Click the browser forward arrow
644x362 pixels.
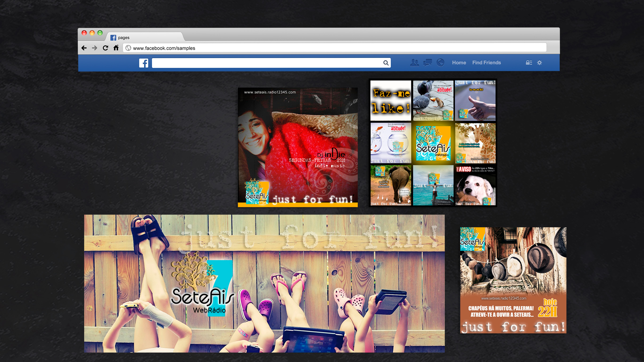95,48
